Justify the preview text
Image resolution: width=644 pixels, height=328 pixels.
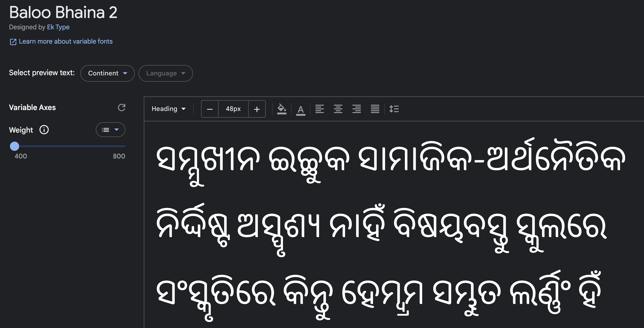click(x=375, y=109)
